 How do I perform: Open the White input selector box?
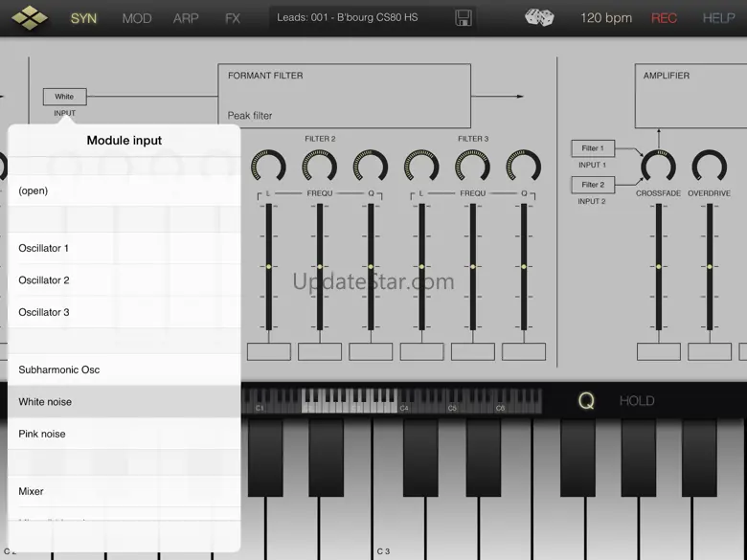point(64,97)
